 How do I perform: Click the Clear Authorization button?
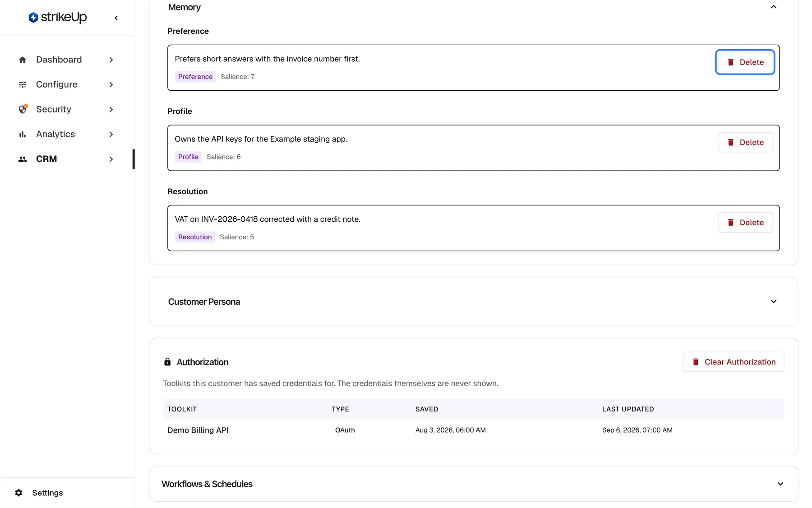(x=734, y=362)
